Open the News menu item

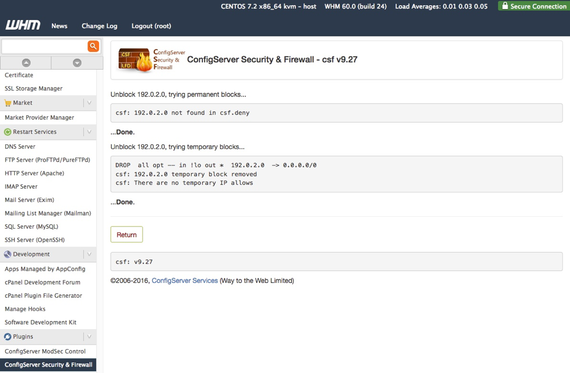coord(59,26)
